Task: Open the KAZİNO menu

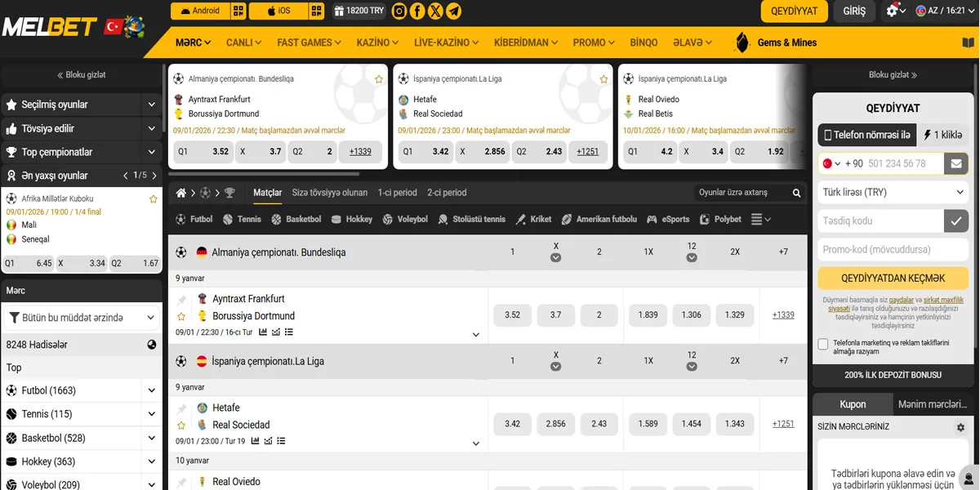Action: pyautogui.click(x=377, y=42)
